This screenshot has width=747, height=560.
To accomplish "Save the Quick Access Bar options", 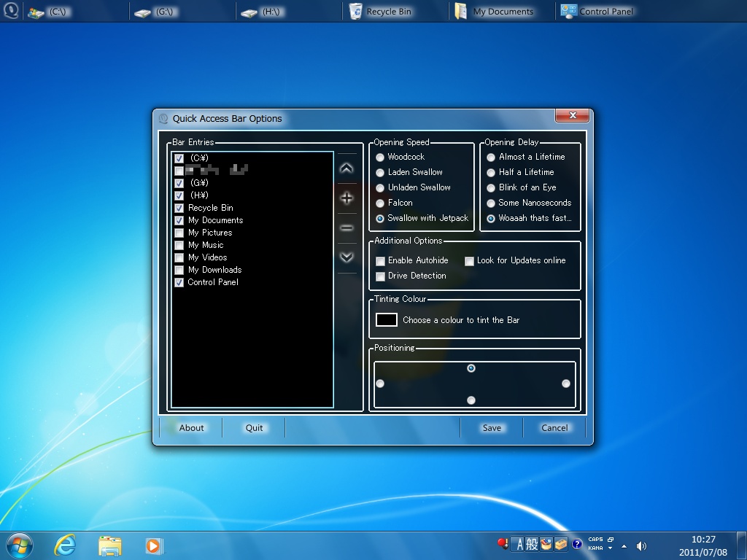I will [x=491, y=428].
